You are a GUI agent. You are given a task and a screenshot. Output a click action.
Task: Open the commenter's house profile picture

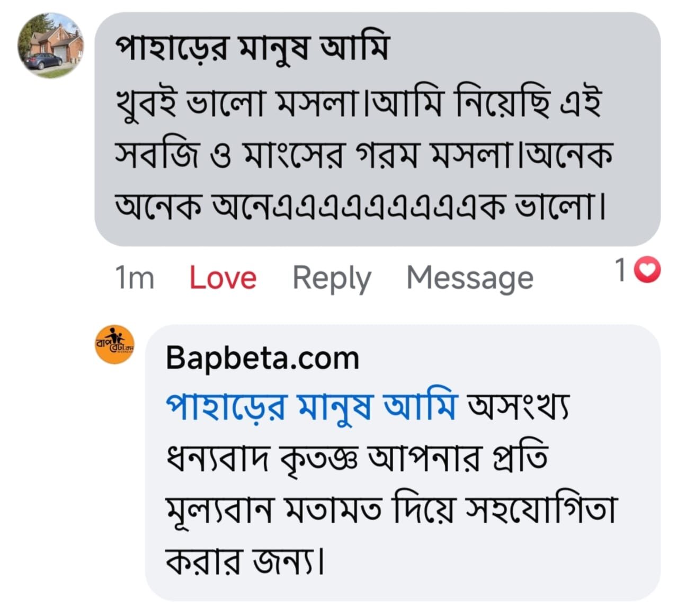50,46
